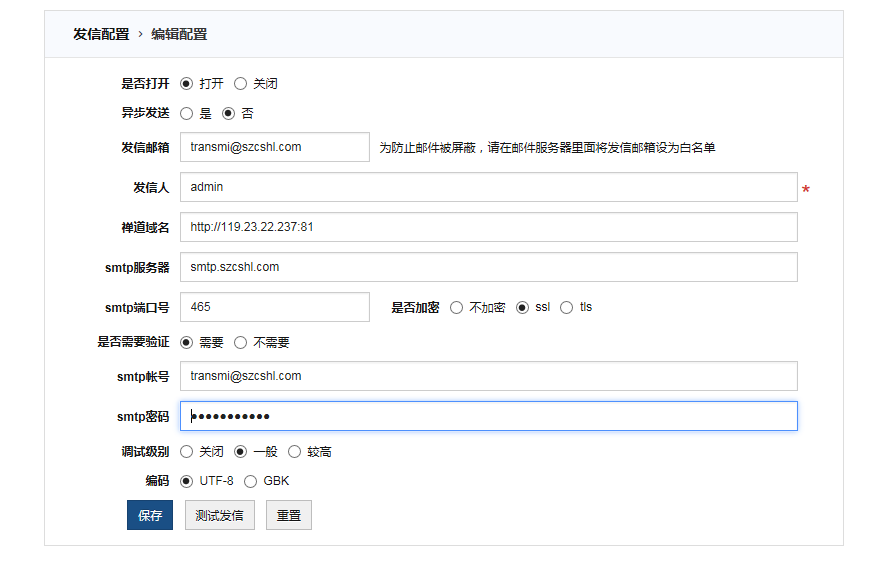Click the smtp服务器 input field

coord(489,267)
